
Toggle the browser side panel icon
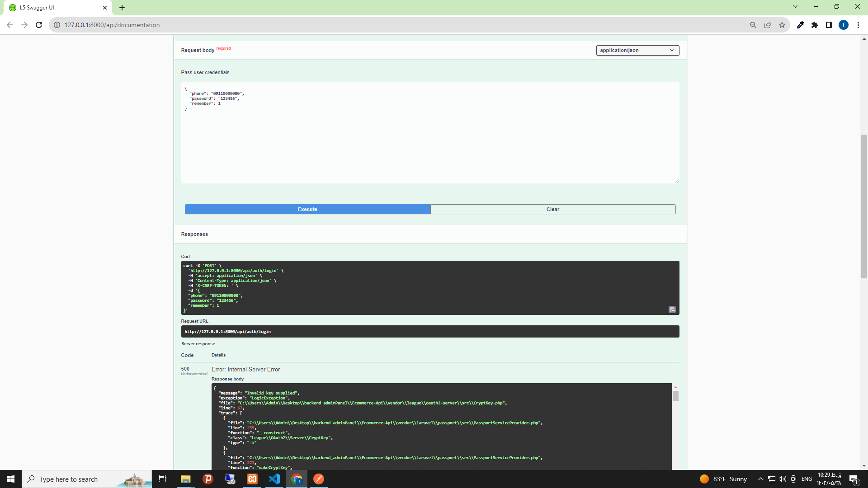[x=829, y=25]
